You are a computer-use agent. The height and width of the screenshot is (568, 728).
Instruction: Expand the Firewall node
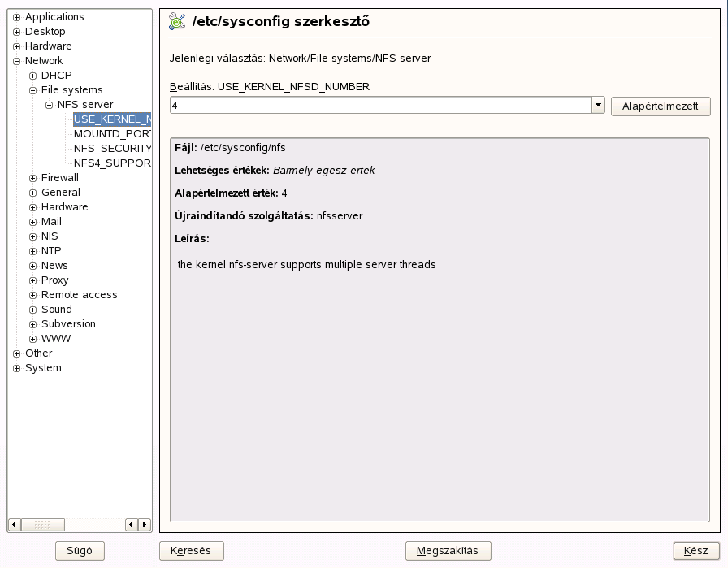[x=32, y=177]
